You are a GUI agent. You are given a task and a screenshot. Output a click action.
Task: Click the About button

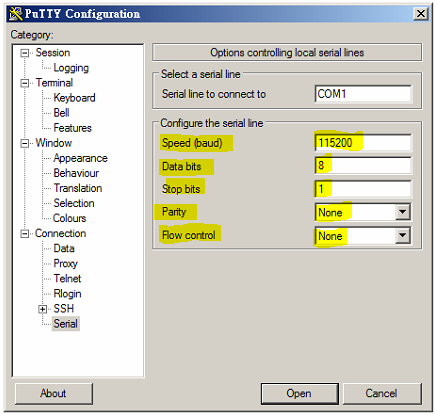pyautogui.click(x=54, y=394)
